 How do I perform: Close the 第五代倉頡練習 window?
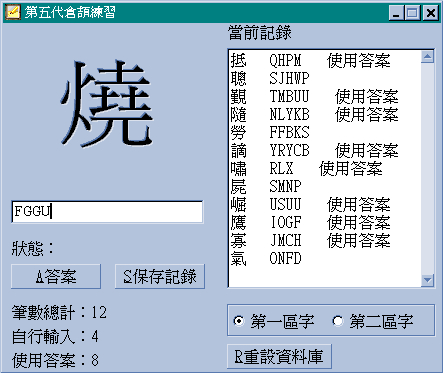[431, 13]
